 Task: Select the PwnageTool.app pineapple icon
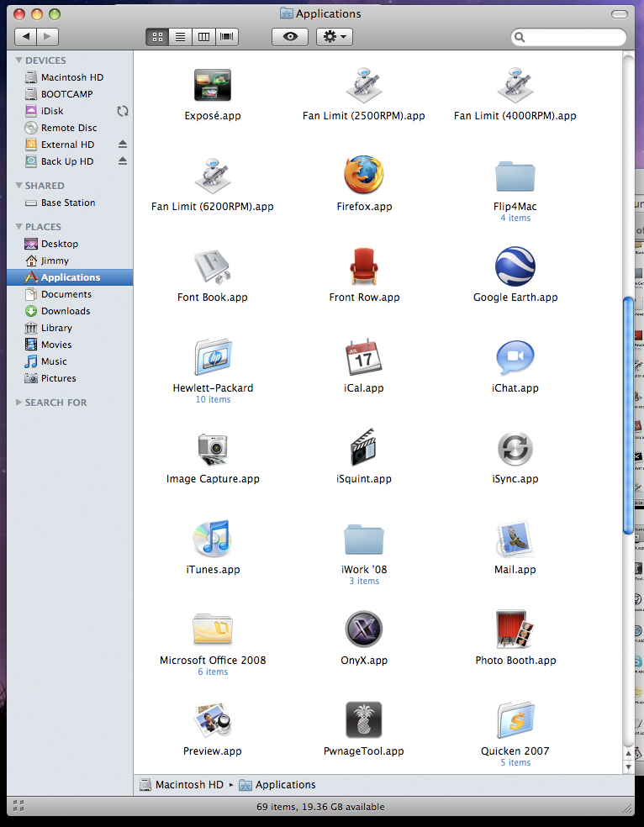[364, 720]
